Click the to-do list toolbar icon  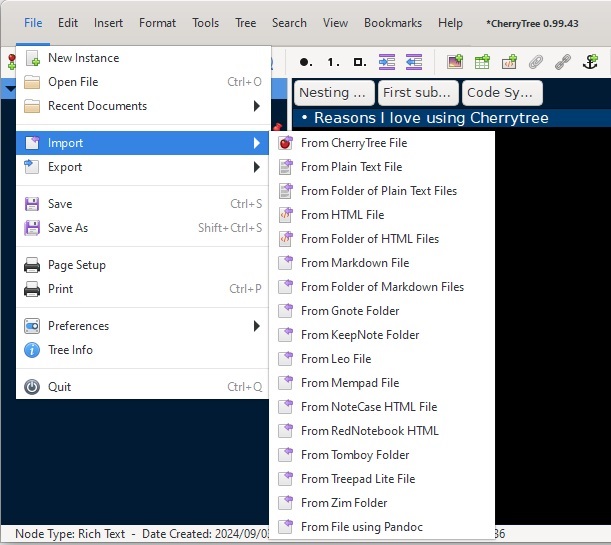coord(360,62)
